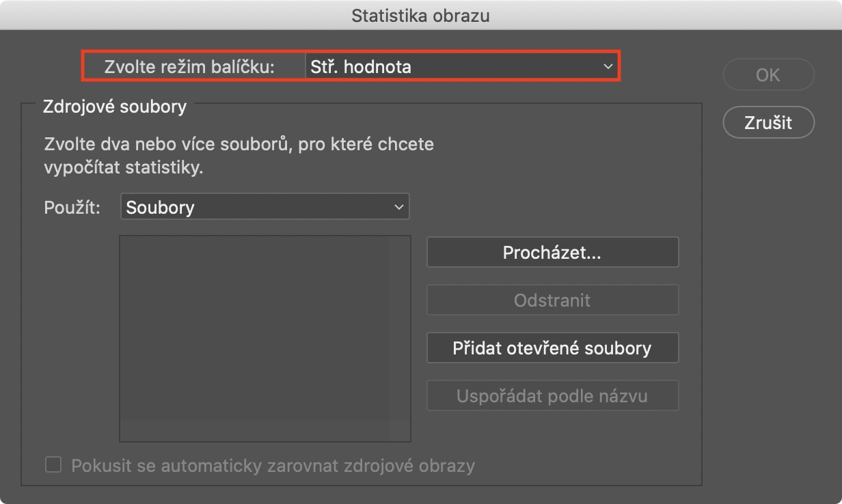The image size is (842, 504).
Task: Click the Zvolte režim balíčku label
Action: [189, 67]
